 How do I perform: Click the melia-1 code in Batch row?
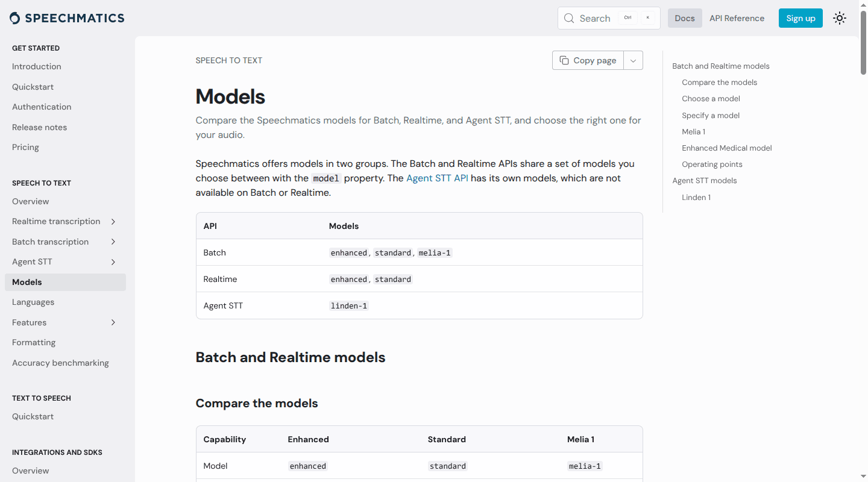tap(435, 252)
